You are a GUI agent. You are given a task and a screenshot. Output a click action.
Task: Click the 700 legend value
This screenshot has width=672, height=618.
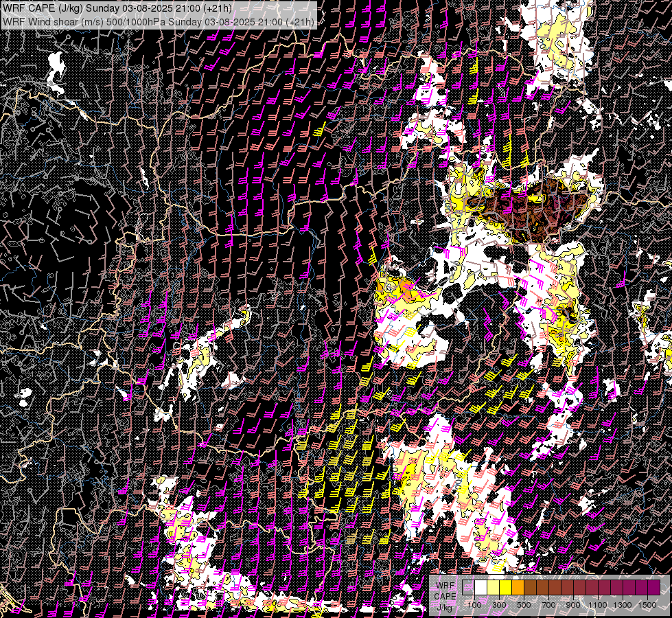click(548, 605)
